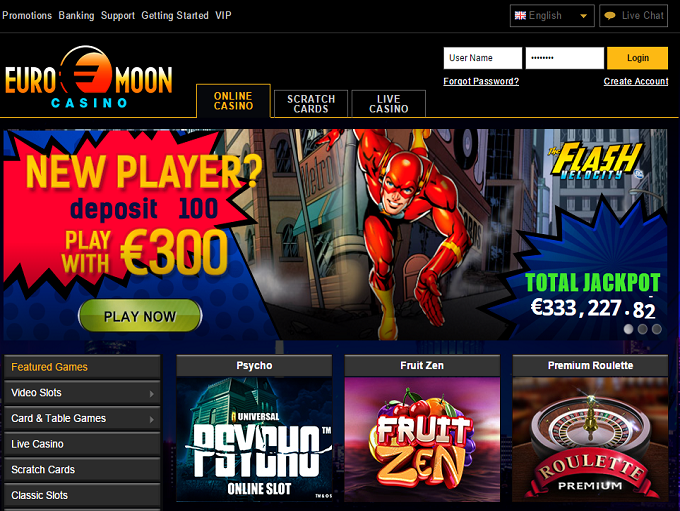
Task: Select the second banner carousel dot
Action: [642, 329]
